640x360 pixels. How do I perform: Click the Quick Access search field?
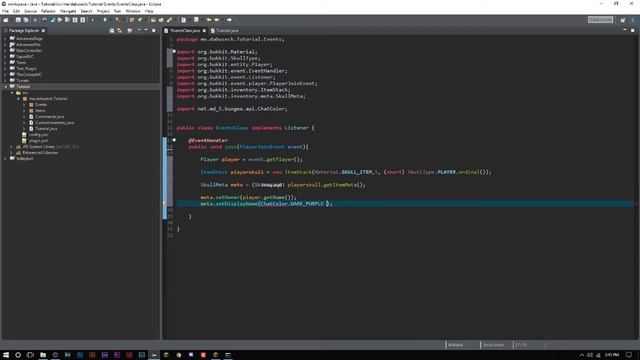pos(600,20)
